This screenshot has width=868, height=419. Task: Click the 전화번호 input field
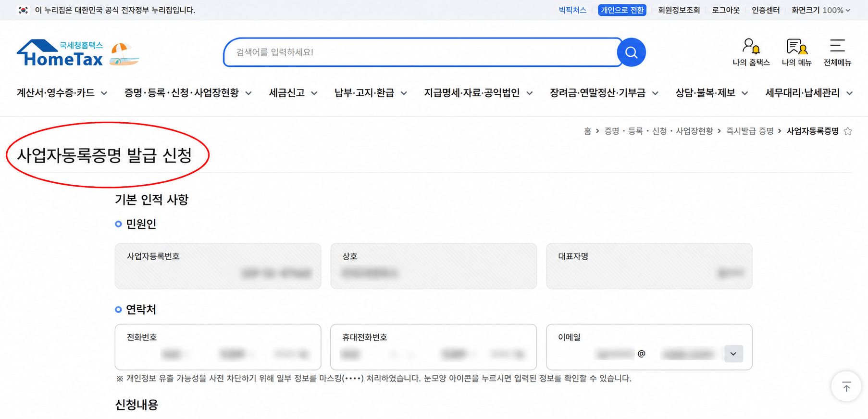[x=218, y=347]
